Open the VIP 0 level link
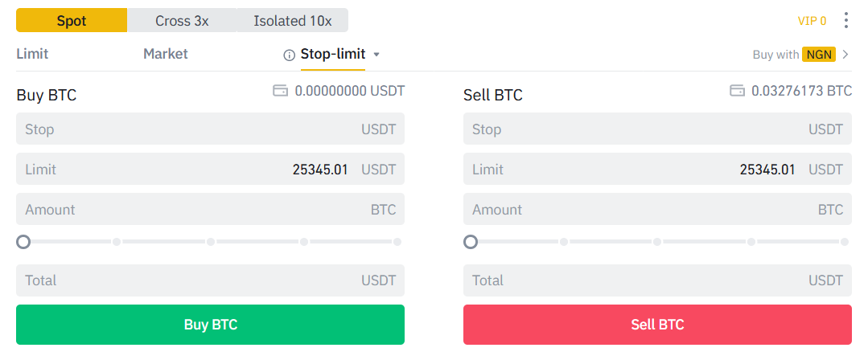 coord(812,21)
